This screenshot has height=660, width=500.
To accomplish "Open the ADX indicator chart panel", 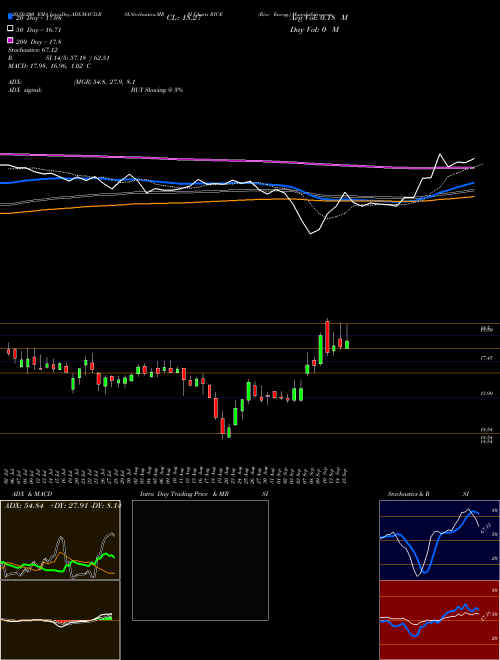I will click(60, 540).
